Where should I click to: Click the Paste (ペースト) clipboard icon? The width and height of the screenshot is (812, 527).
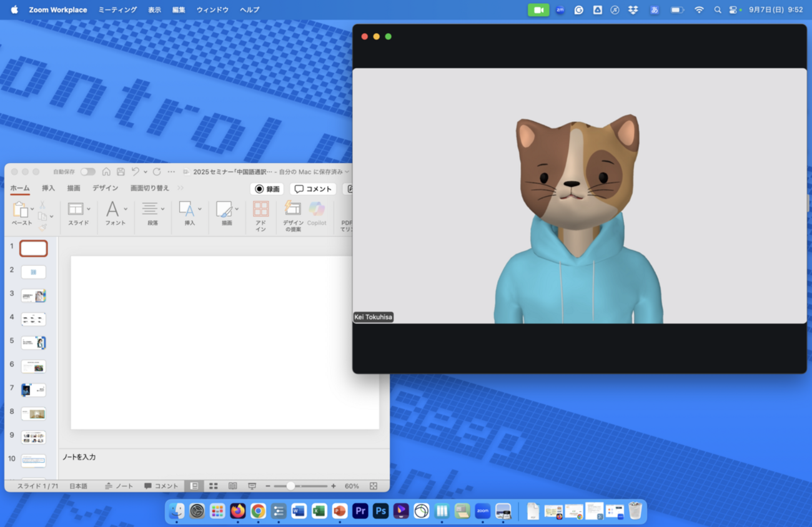tap(19, 209)
